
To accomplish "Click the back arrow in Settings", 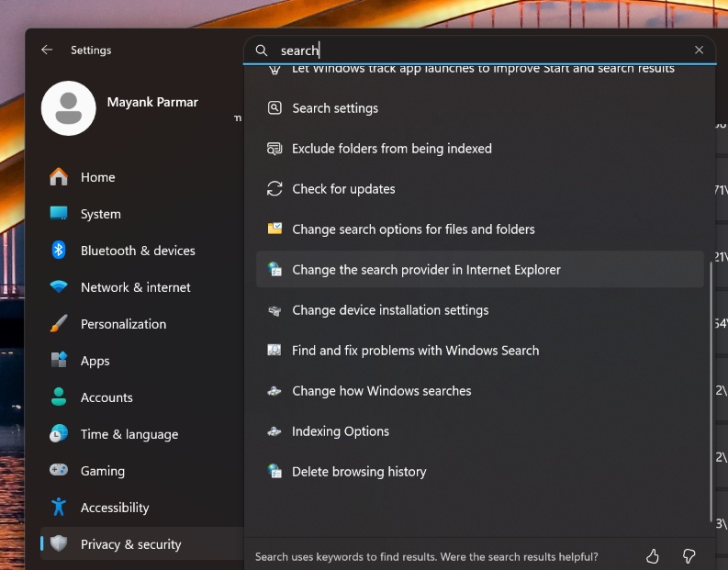I will point(47,50).
